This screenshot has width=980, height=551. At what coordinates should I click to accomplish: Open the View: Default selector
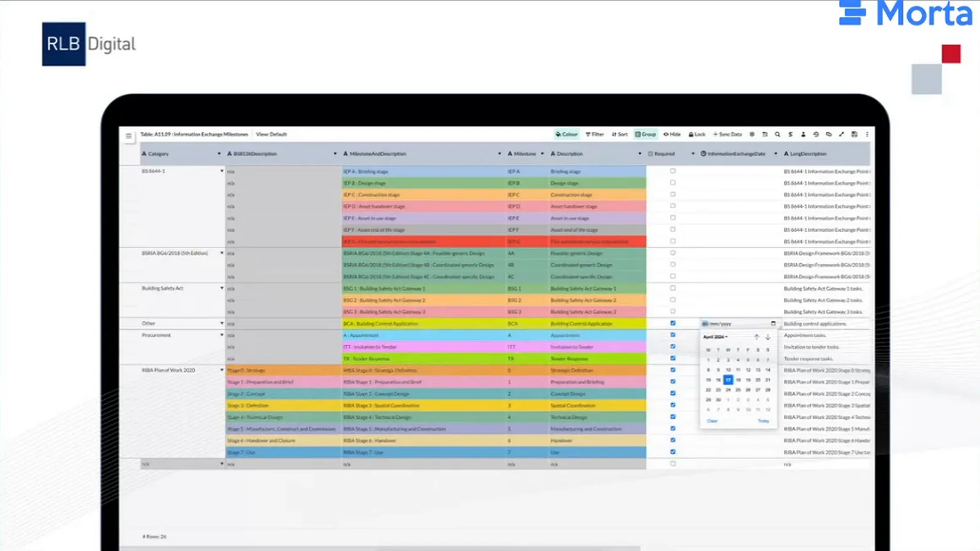coord(271,134)
